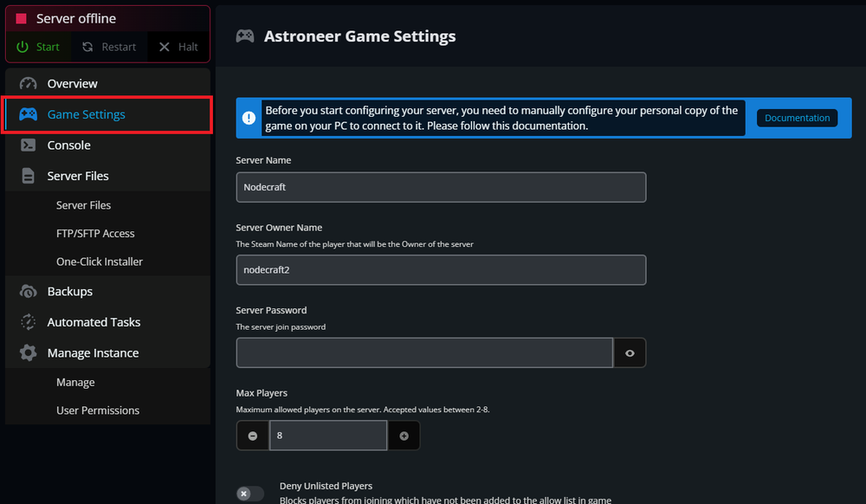The height and width of the screenshot is (504, 866).
Task: Decrease Max Players with minus stepper
Action: click(x=252, y=436)
